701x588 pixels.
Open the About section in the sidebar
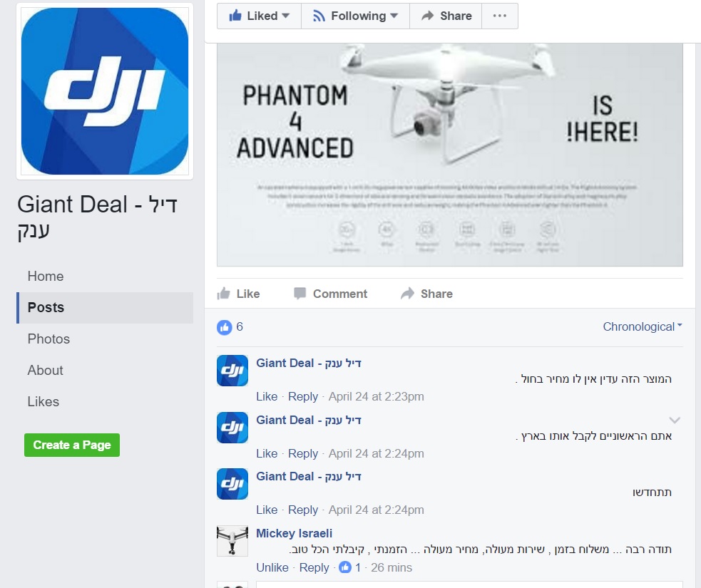coord(45,370)
